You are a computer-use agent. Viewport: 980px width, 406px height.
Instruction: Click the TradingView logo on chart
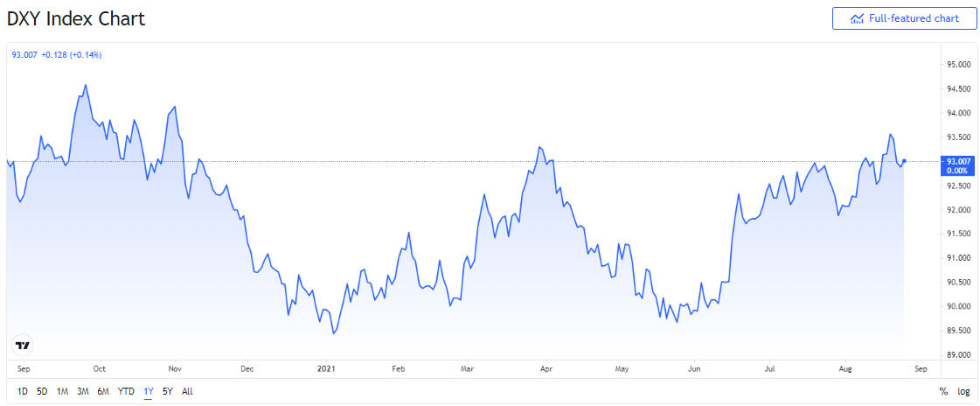click(x=24, y=345)
